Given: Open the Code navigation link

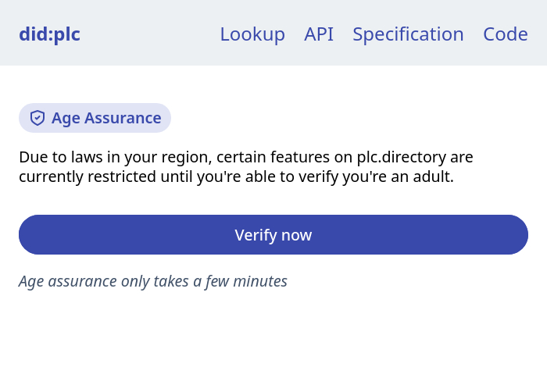Looking at the screenshot, I should [x=506, y=34].
